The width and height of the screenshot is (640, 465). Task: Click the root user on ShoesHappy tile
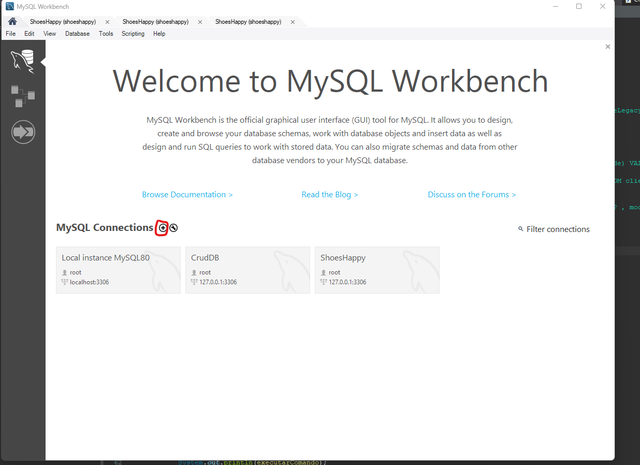pos(334,272)
